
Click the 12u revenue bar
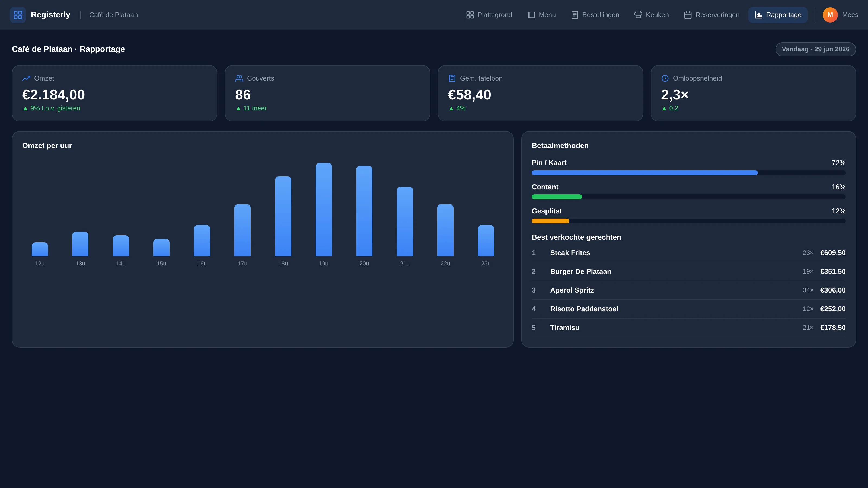[40, 249]
